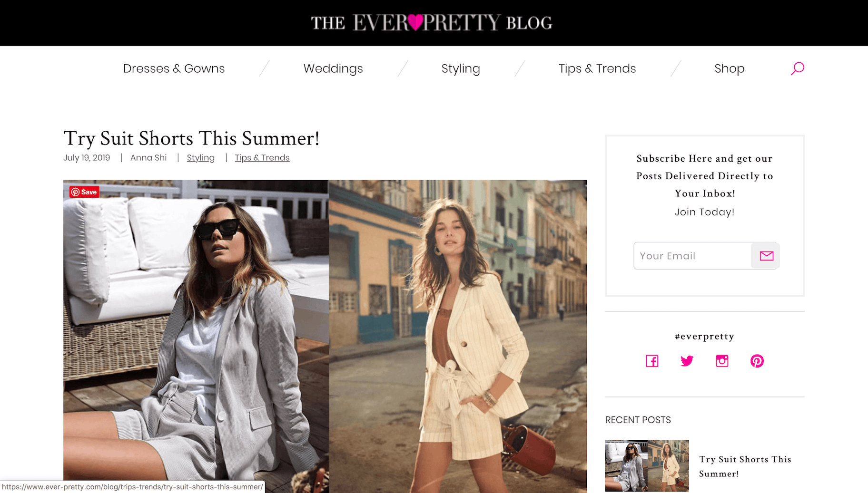Follow the Tips & Trends post tag link
The image size is (868, 493).
(x=262, y=158)
